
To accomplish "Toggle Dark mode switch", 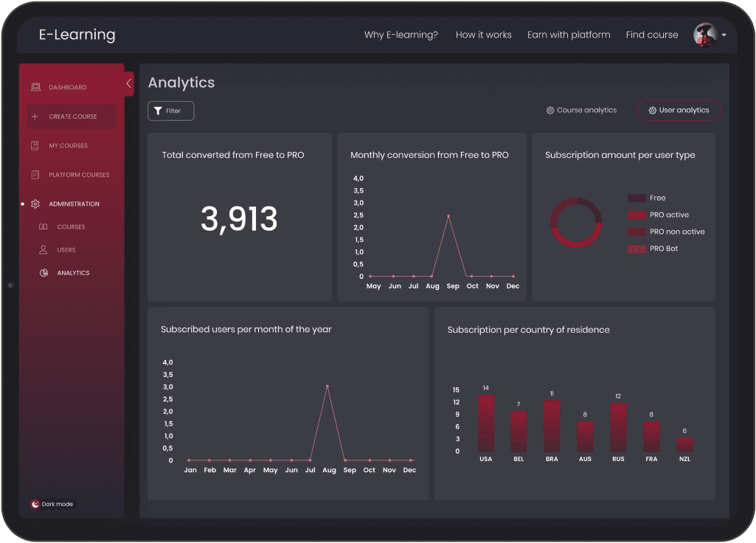I will (x=35, y=505).
